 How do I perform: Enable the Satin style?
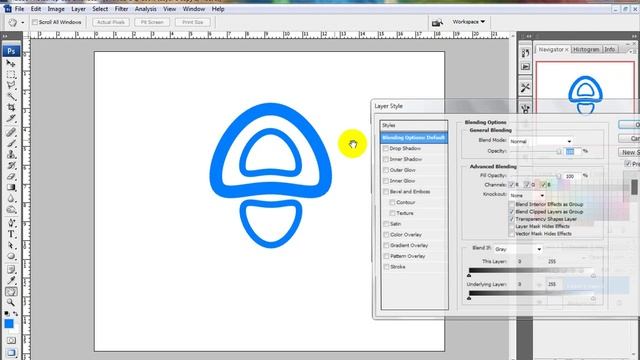386,224
